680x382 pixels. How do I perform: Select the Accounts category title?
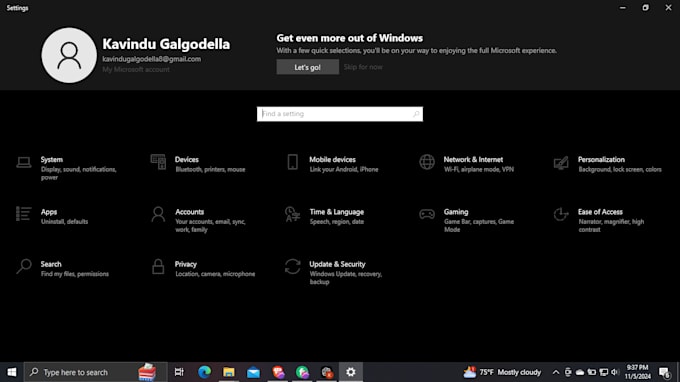point(189,212)
